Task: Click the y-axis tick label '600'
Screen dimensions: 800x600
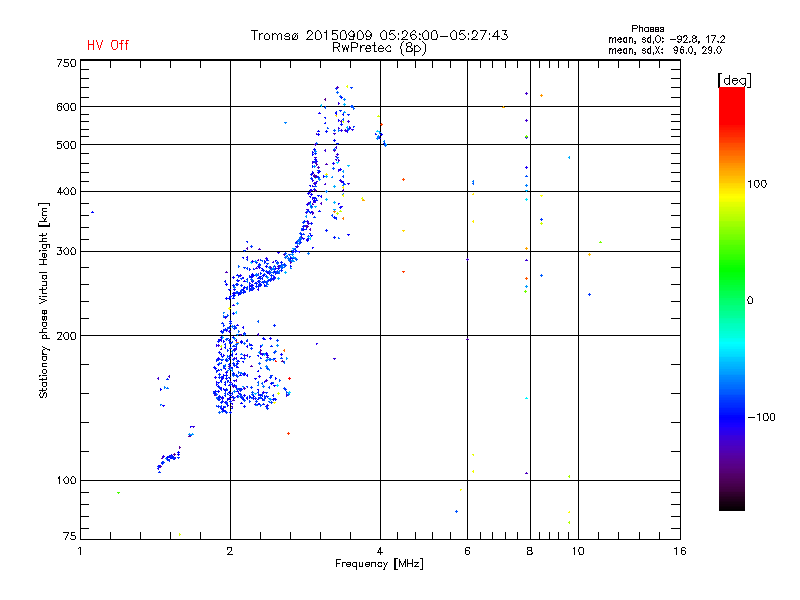Action: click(x=66, y=107)
